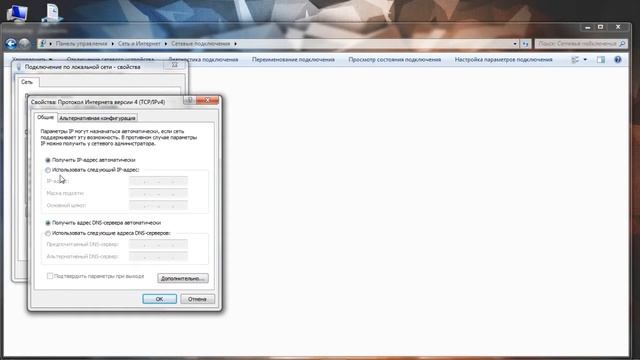640x360 pixels.
Task: Select 'Использовать следующий IP-адрес' radio button
Action: coord(48,170)
